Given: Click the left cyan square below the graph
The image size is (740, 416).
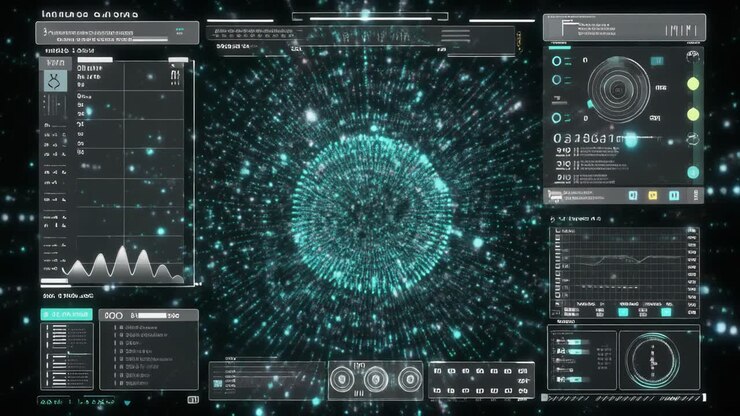Looking at the screenshot, I should pos(623,312).
